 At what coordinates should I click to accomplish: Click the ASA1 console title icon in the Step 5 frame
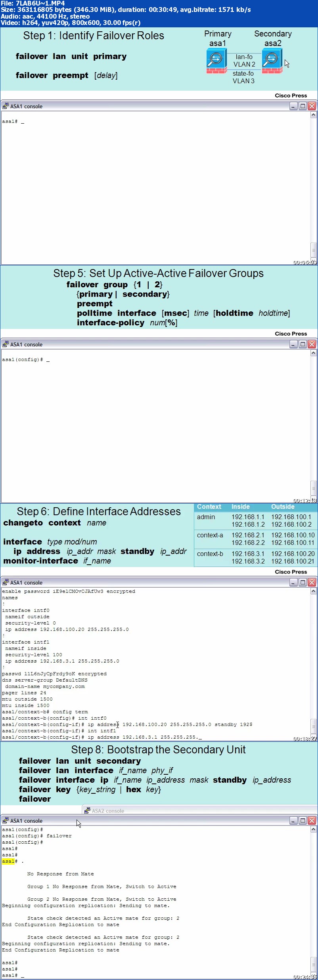pyautogui.click(x=5, y=344)
